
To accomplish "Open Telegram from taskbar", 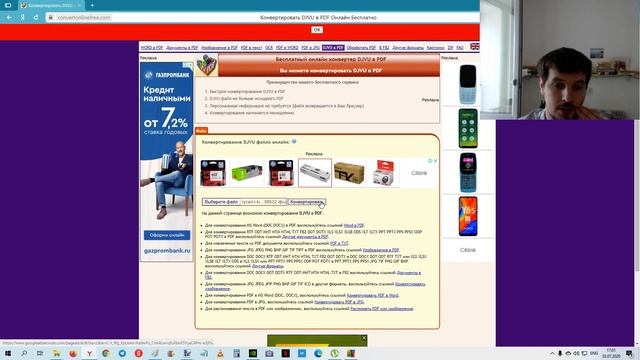I will (x=122, y=353).
